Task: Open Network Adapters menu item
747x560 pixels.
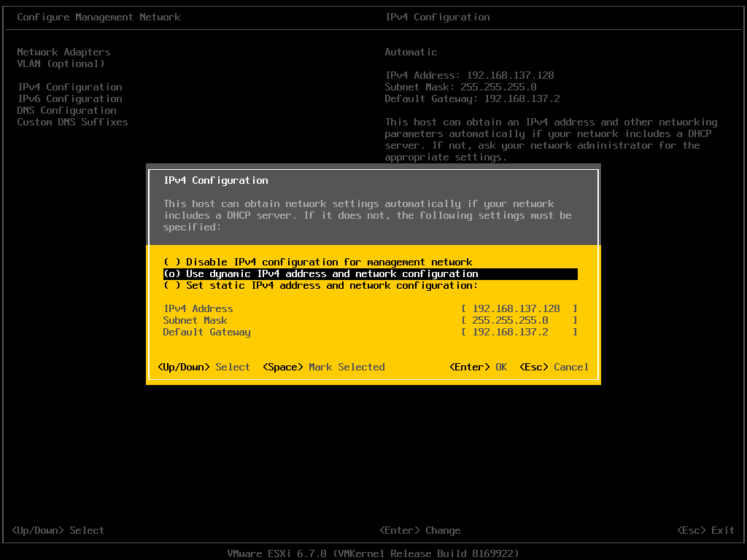Action: (x=63, y=52)
